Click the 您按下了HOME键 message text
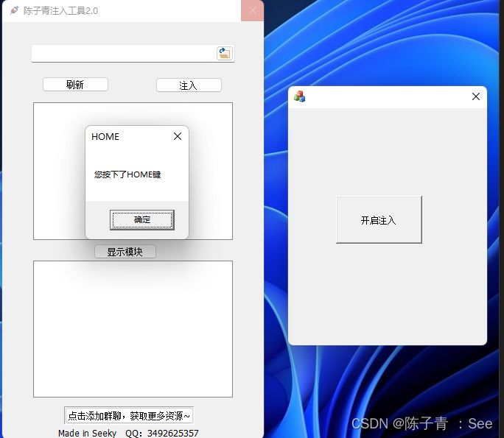504x438 pixels. pyautogui.click(x=127, y=174)
